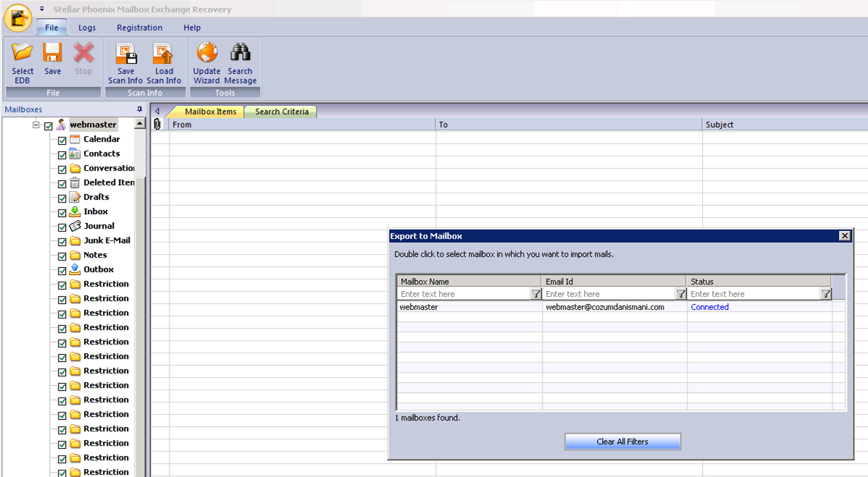Click the Clear All Filters button

coord(623,442)
